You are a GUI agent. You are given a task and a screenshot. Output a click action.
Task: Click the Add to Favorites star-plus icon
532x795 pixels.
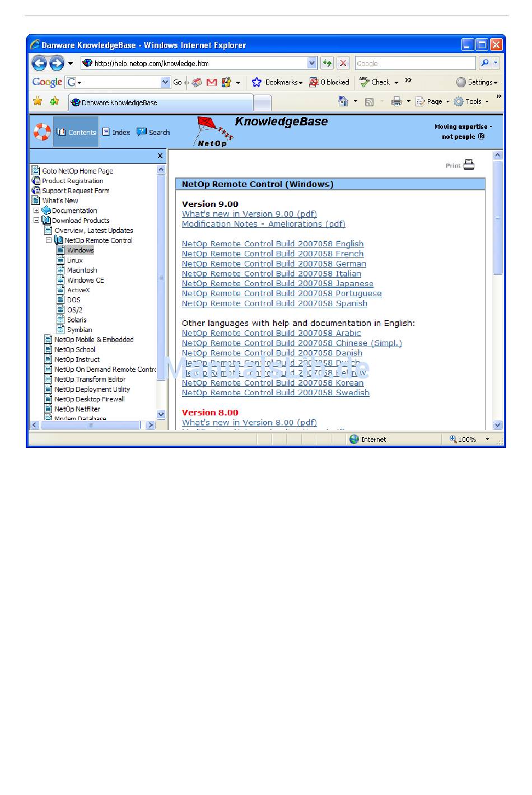(54, 101)
